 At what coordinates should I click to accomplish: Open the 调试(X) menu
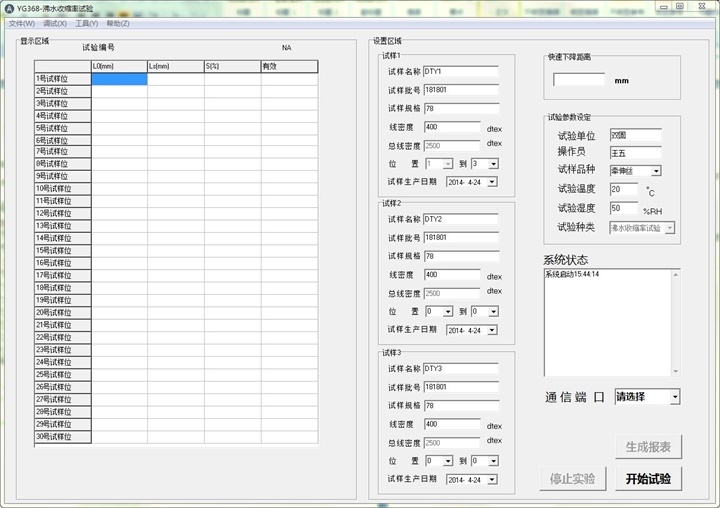(x=55, y=23)
